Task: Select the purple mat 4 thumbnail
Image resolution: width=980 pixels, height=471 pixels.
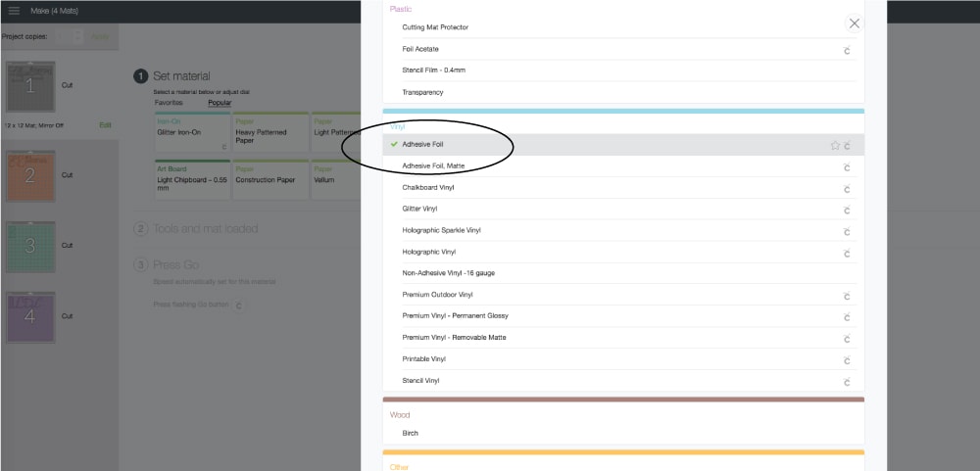Action: coord(28,316)
